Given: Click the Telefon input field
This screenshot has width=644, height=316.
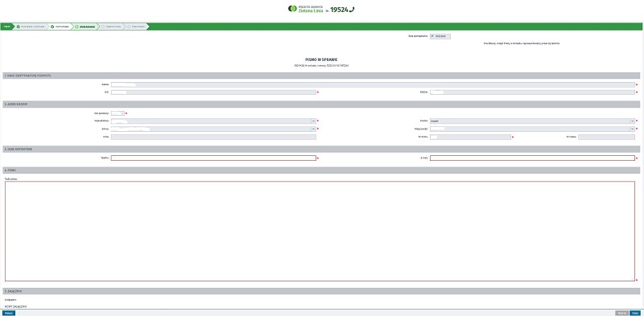Looking at the screenshot, I should [x=213, y=158].
